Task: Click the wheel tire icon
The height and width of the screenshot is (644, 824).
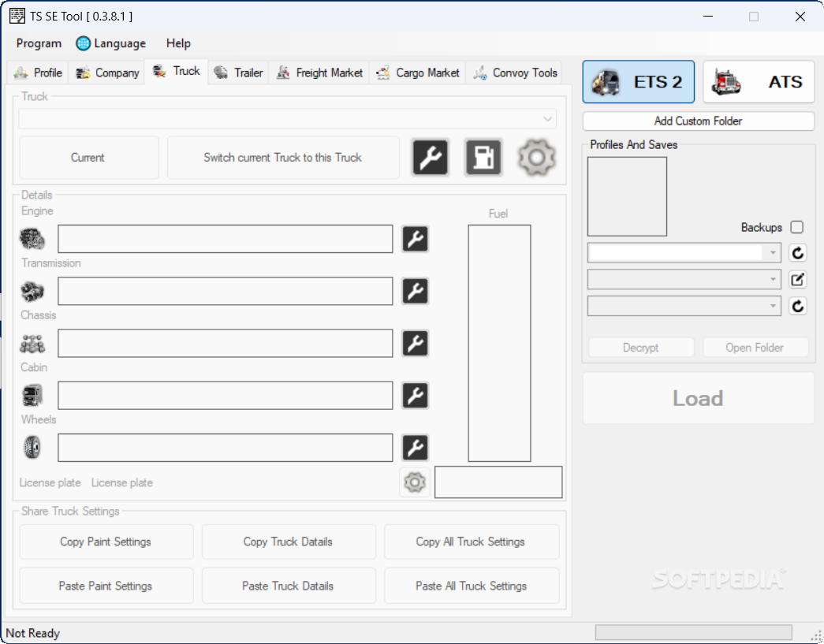Action: 32,448
